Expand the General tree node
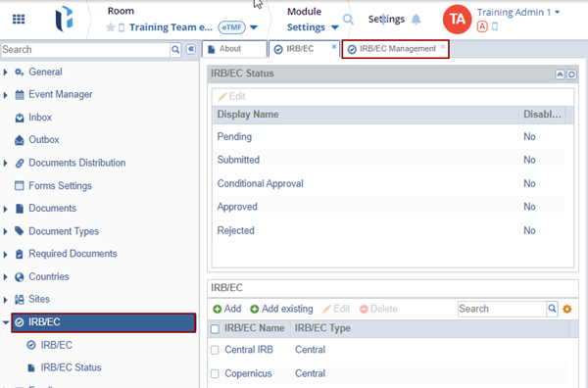The width and height of the screenshot is (588, 388). pos(5,72)
